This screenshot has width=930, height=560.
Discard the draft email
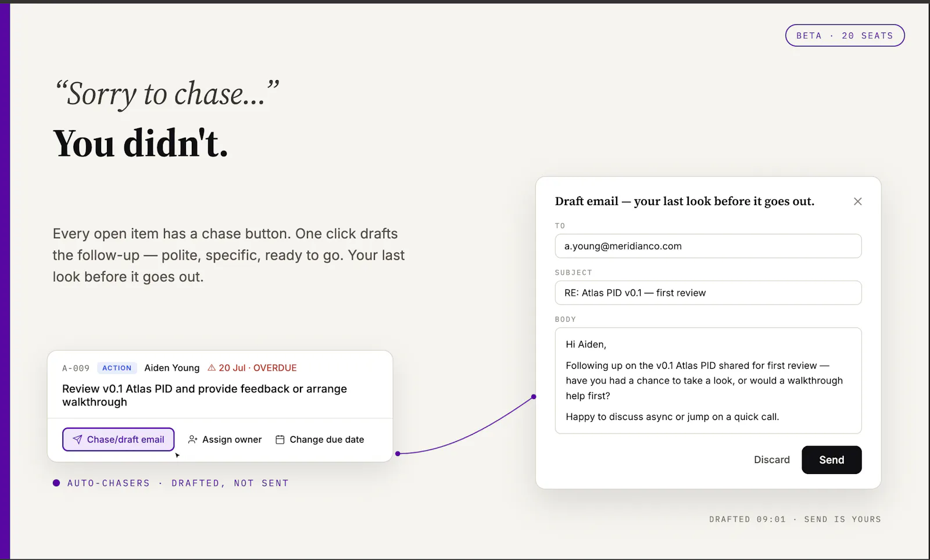(771, 460)
